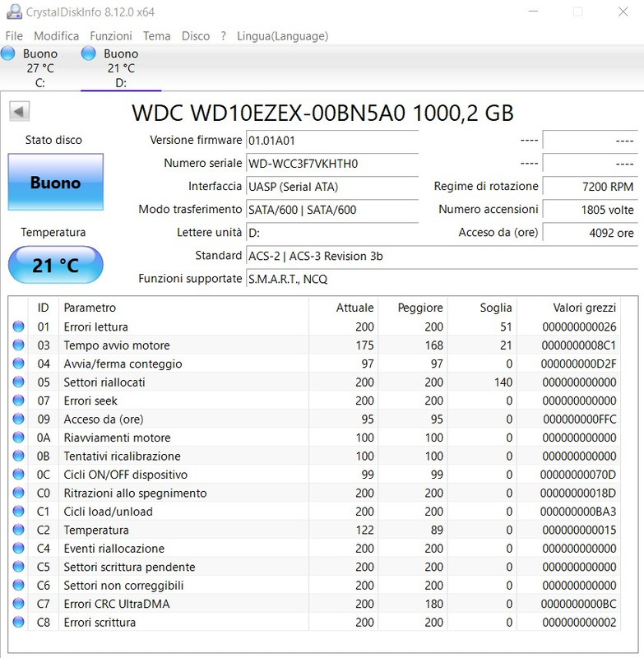Click status icon for Settori non correggibili row

pyautogui.click(x=18, y=585)
